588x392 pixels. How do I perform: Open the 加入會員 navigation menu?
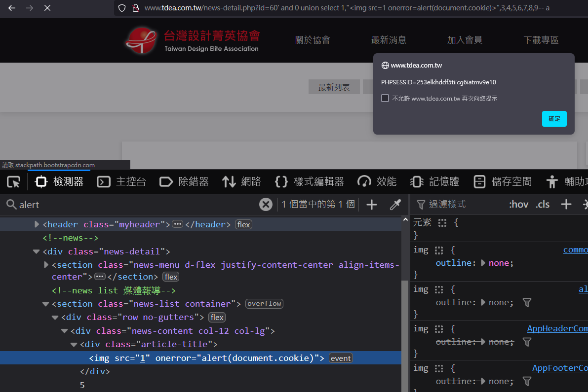point(465,40)
